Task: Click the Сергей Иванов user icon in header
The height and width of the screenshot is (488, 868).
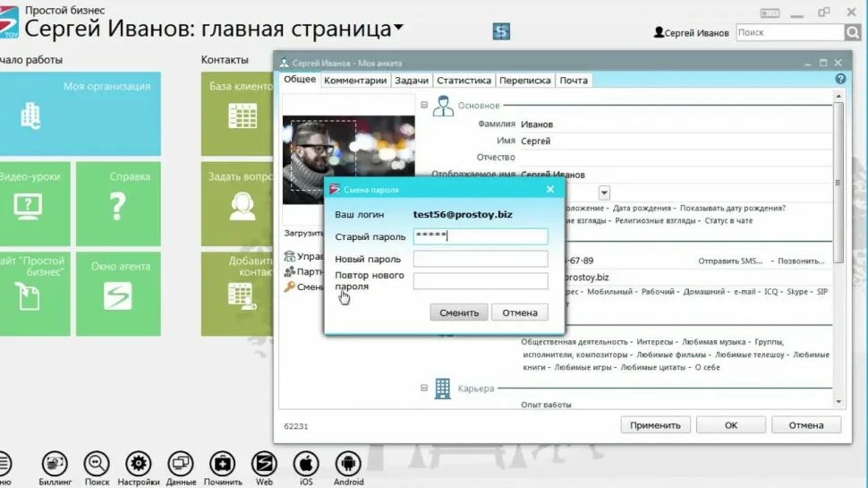Action: [x=659, y=32]
